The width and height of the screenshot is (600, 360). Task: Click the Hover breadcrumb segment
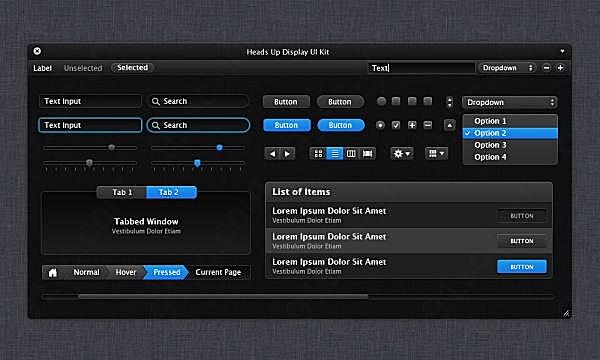click(126, 272)
